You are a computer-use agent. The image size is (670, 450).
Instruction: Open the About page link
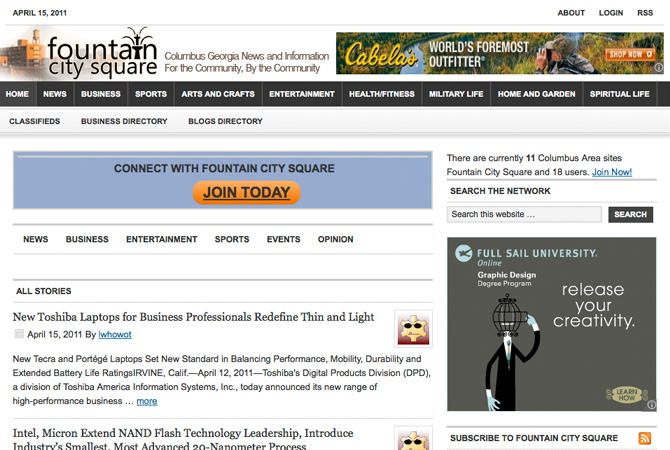571,13
